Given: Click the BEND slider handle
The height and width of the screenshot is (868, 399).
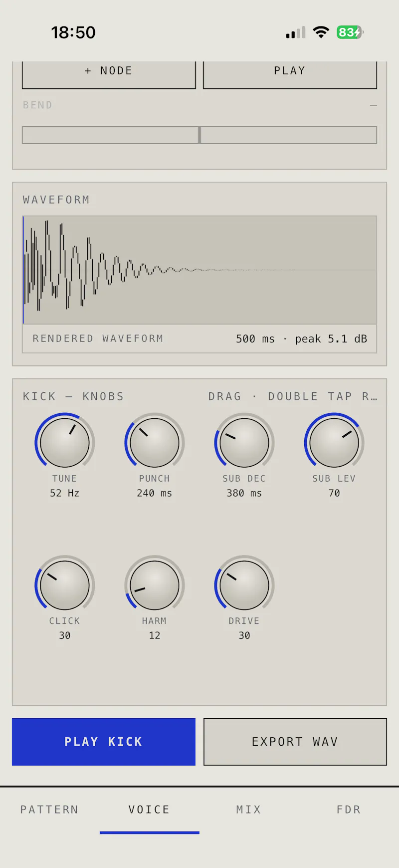Looking at the screenshot, I should (199, 135).
